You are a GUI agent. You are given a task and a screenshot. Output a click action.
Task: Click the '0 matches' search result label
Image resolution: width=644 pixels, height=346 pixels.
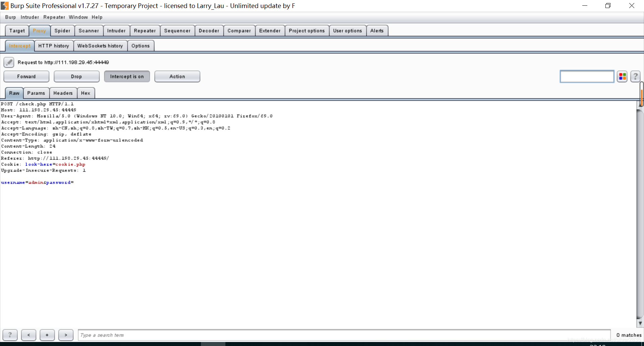[629, 335]
